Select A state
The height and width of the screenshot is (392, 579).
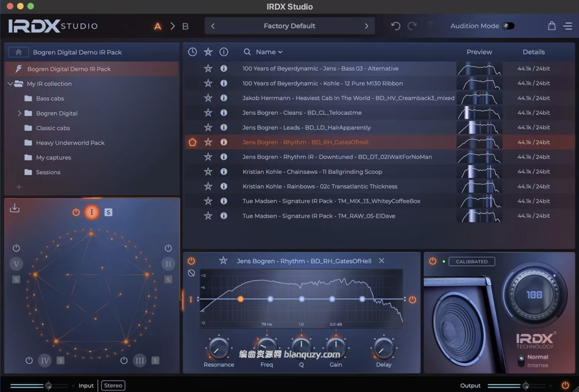click(x=158, y=26)
